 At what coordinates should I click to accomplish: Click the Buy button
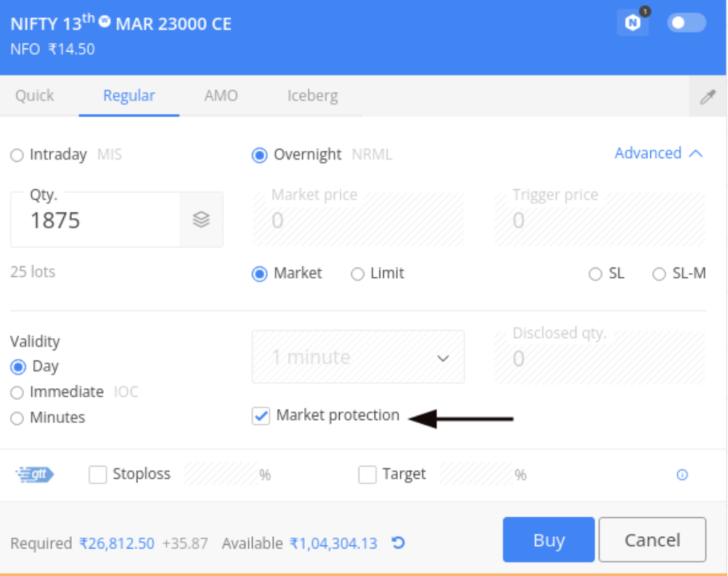click(x=549, y=540)
